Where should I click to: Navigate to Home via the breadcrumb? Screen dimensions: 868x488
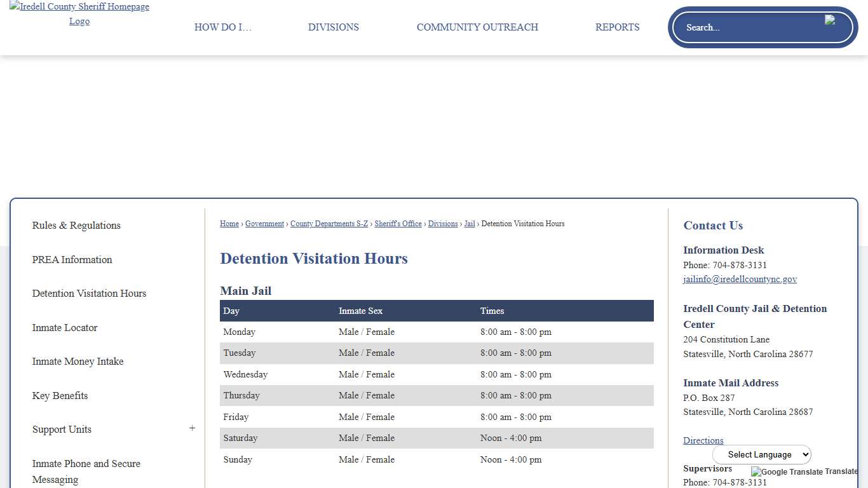pyautogui.click(x=229, y=224)
